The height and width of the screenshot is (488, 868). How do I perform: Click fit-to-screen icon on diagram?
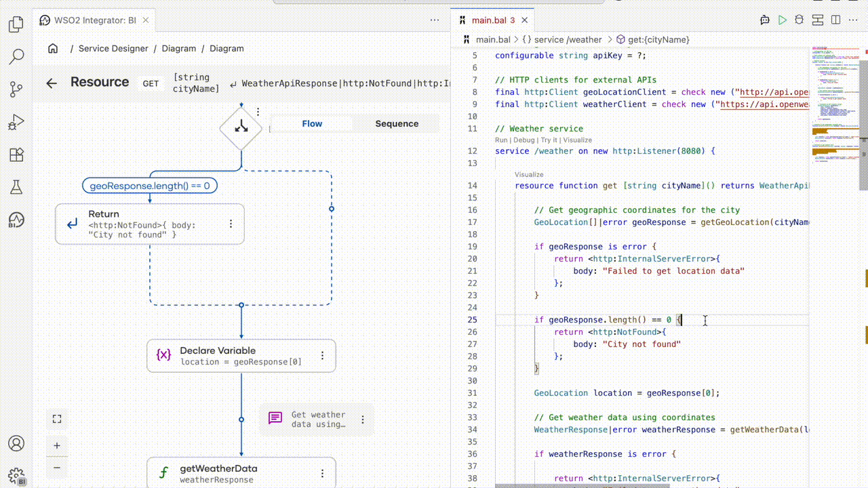[x=57, y=420]
